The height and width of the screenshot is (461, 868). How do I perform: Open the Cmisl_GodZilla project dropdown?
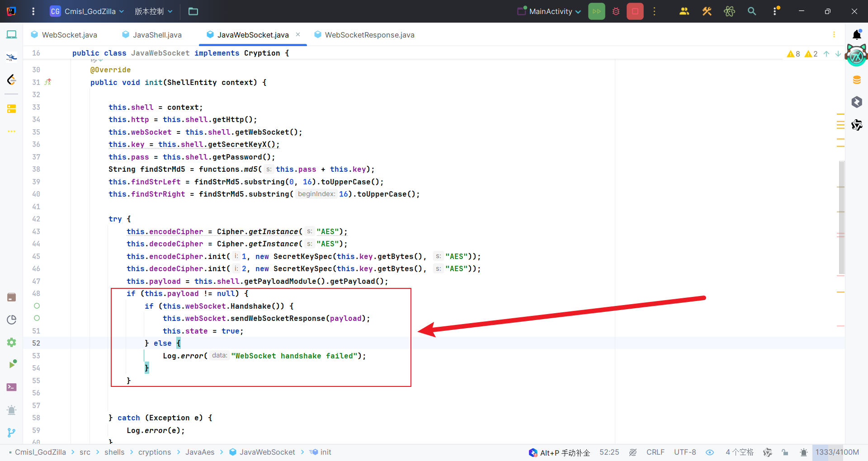(x=87, y=11)
